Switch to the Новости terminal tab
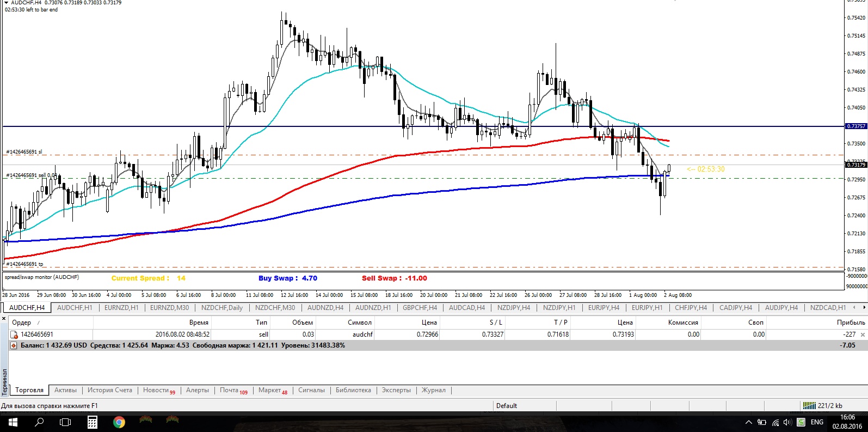Image resolution: width=868 pixels, height=432 pixels. pyautogui.click(x=159, y=390)
